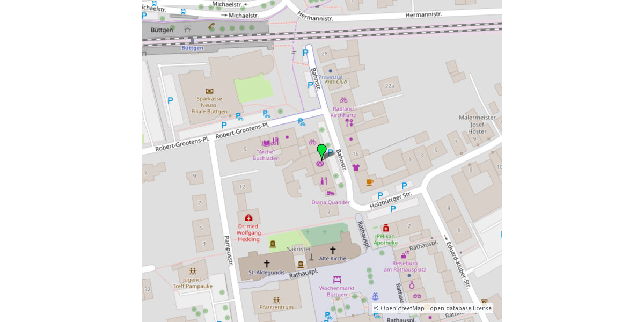Click the telephone icon near Büttgen station

point(211,26)
